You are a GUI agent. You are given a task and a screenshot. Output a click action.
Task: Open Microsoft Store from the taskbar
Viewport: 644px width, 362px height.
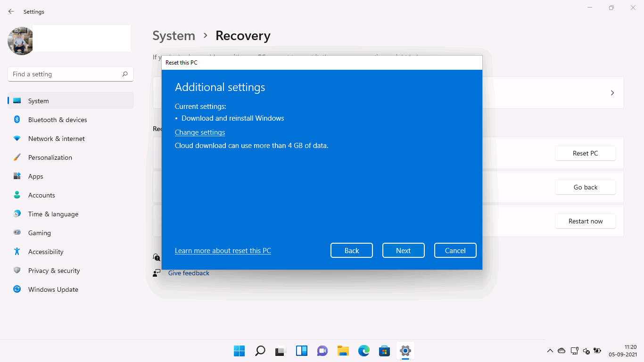click(x=385, y=351)
